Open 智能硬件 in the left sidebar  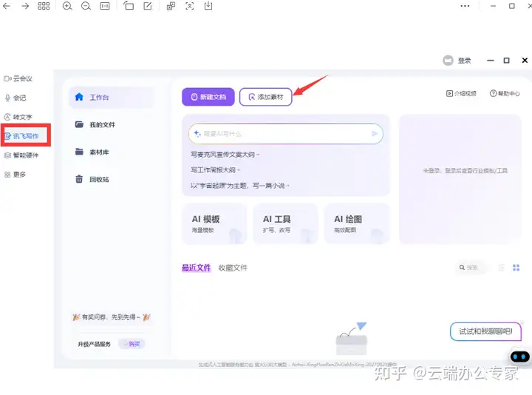pos(21,155)
